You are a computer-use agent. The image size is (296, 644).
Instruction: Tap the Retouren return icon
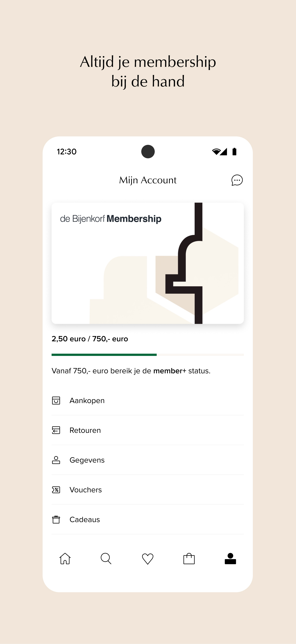point(56,430)
